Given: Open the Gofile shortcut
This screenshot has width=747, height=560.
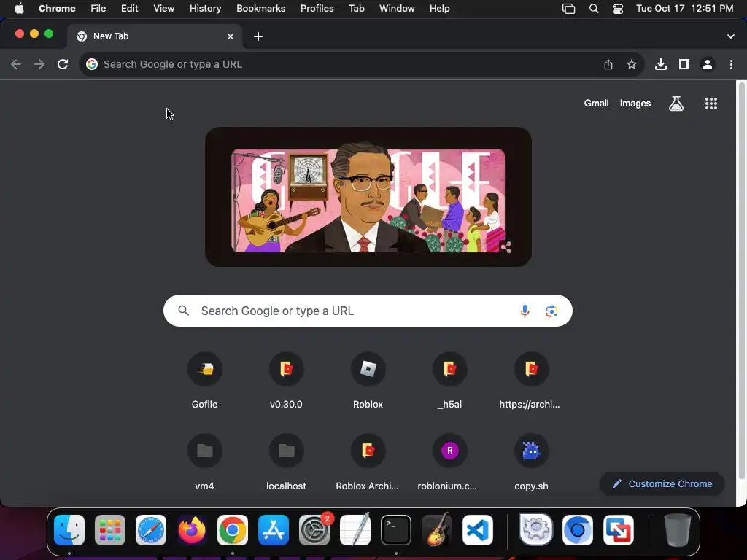Looking at the screenshot, I should (x=205, y=381).
